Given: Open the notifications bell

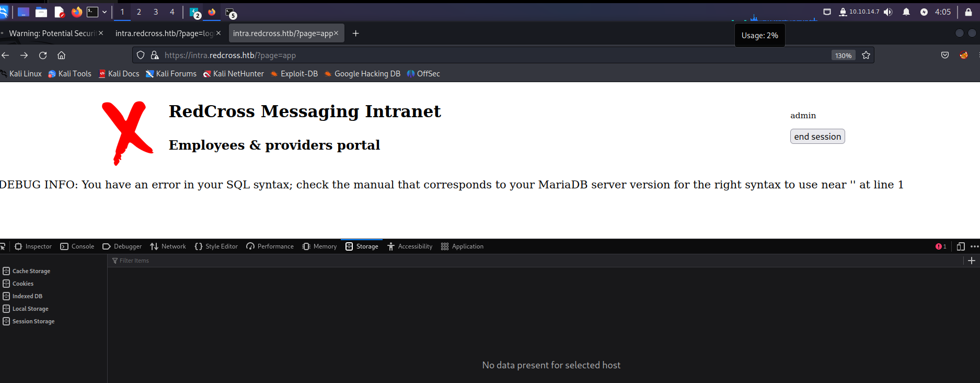Looking at the screenshot, I should point(906,12).
